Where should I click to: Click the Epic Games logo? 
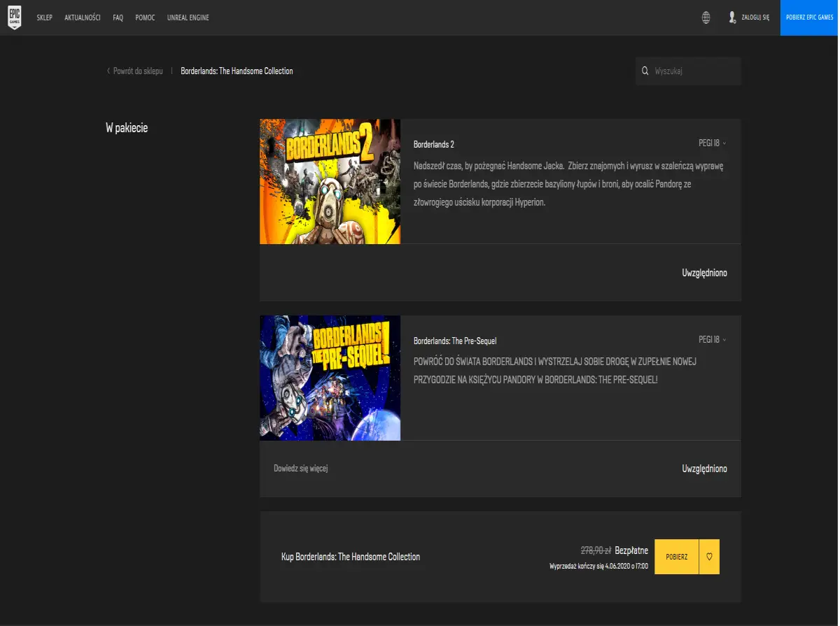coord(14,17)
